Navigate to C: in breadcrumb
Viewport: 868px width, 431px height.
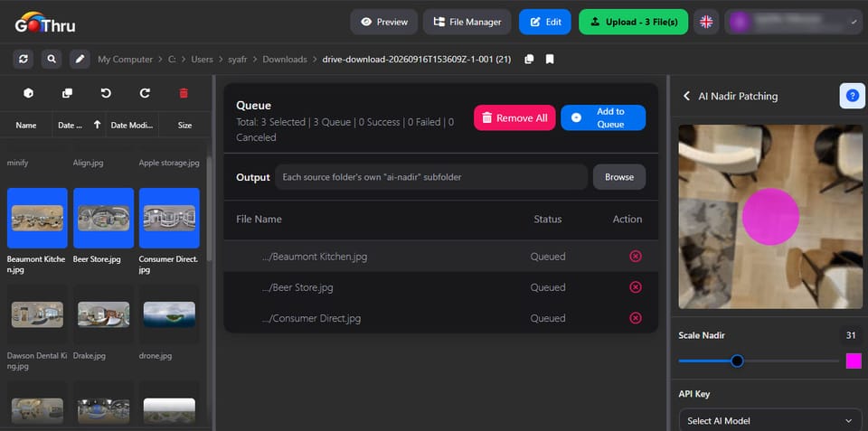(172, 60)
